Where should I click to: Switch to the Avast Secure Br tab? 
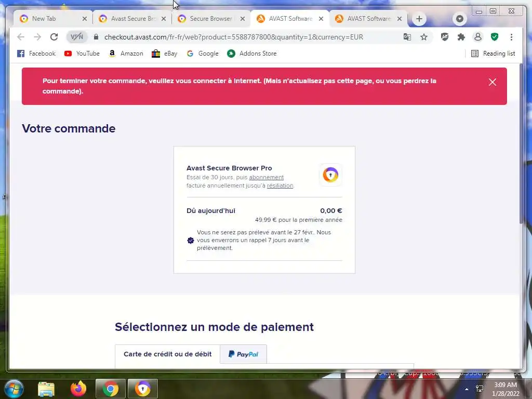pos(133,19)
